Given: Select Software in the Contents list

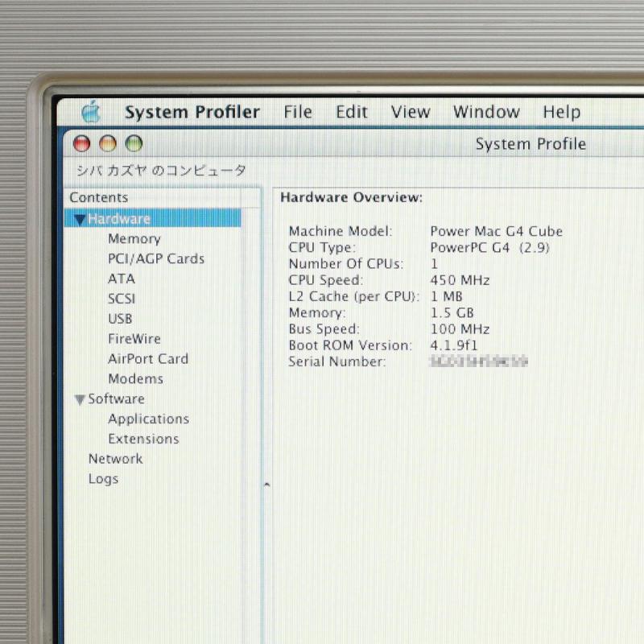Looking at the screenshot, I should [116, 398].
